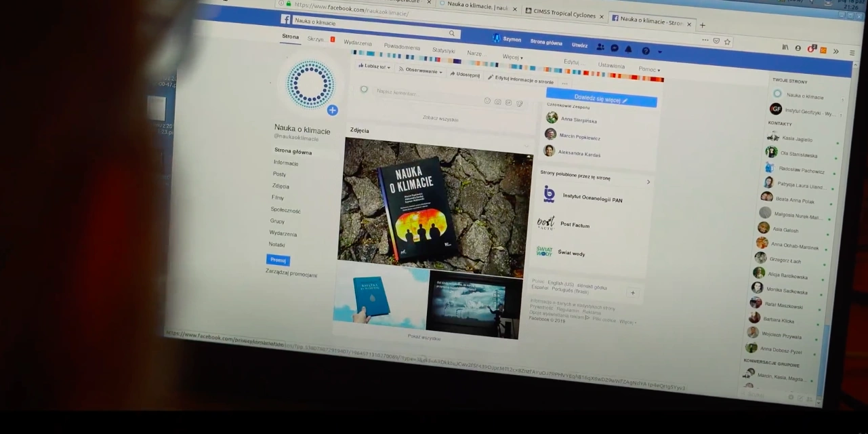Screen dimensions: 868x434
Task: Open Messenger icon in top bar
Action: (615, 48)
